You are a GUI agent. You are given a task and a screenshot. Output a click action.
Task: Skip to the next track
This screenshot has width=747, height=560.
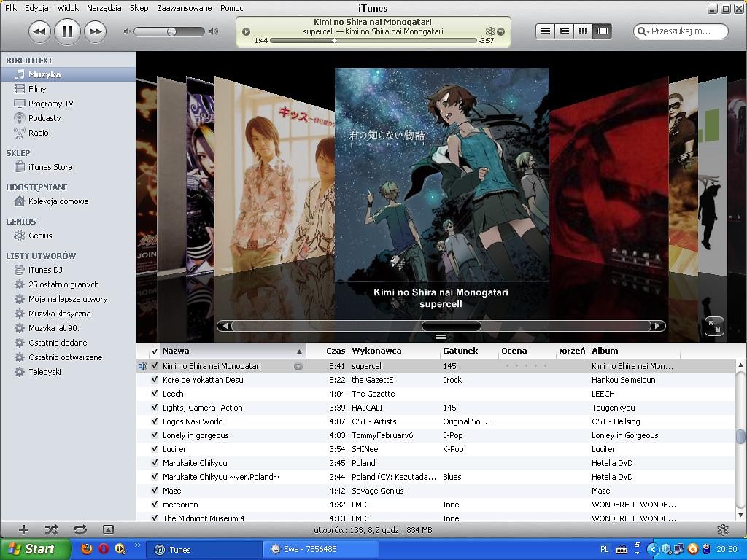point(96,32)
